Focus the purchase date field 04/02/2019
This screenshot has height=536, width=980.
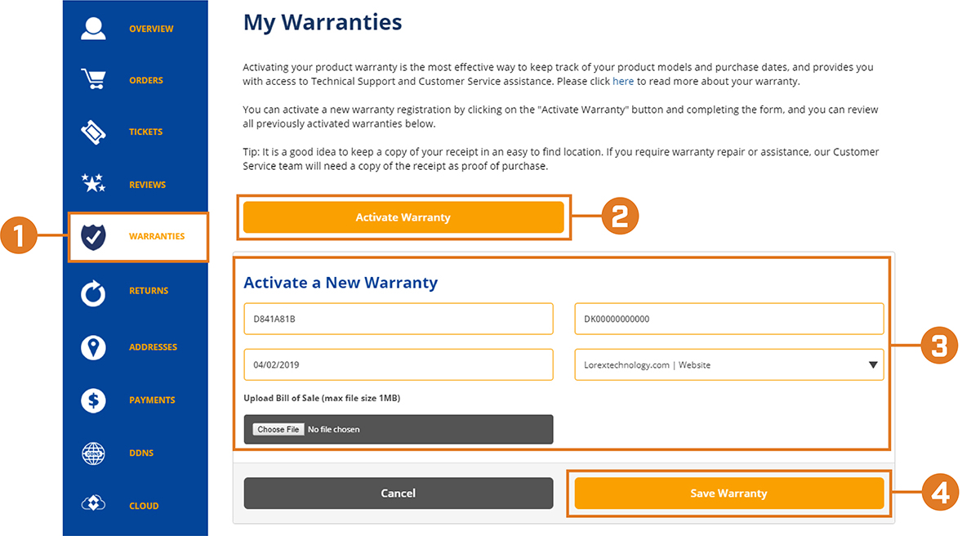tap(399, 365)
